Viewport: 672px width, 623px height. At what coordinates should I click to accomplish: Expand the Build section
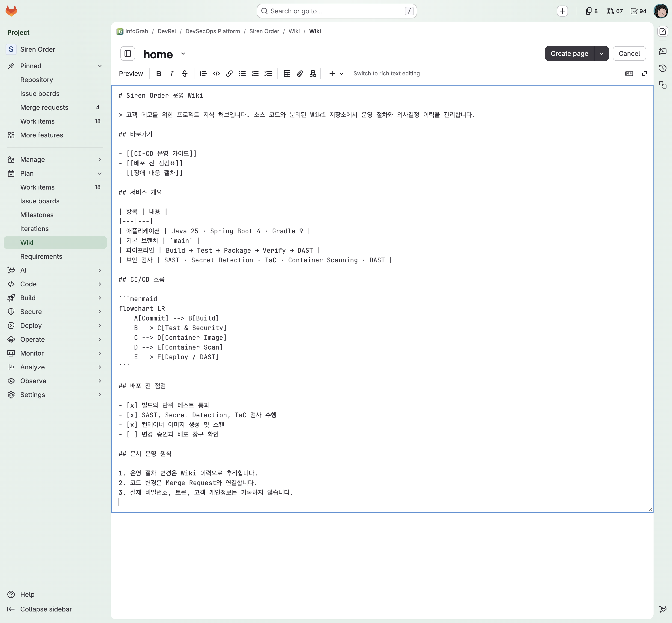pyautogui.click(x=55, y=298)
